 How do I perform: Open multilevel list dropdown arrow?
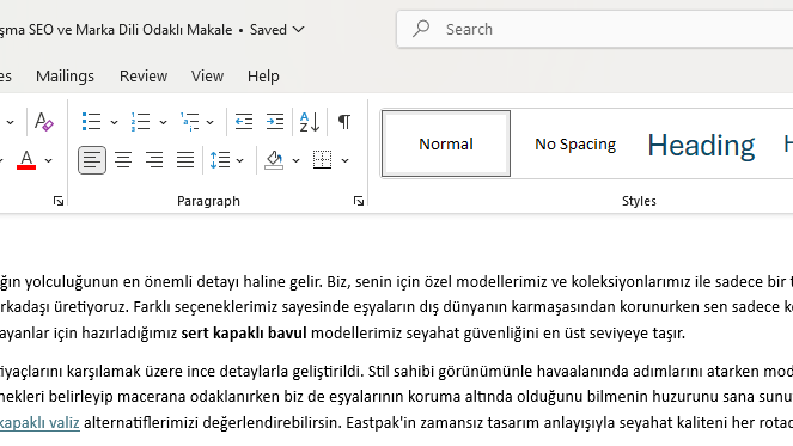click(x=210, y=122)
